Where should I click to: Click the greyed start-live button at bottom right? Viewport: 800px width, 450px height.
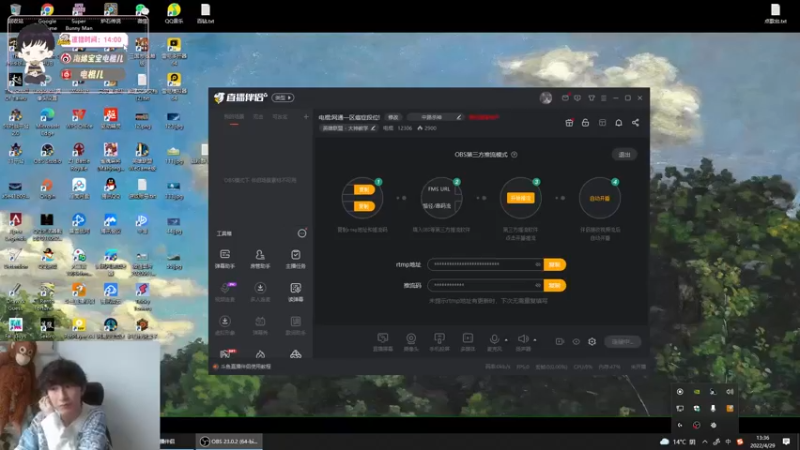pyautogui.click(x=622, y=341)
